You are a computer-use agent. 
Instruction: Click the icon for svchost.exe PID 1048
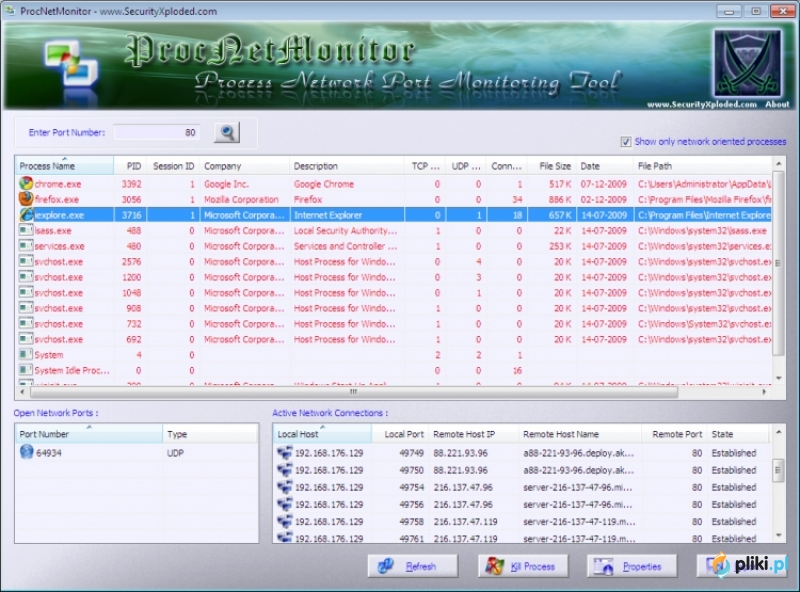(x=26, y=292)
